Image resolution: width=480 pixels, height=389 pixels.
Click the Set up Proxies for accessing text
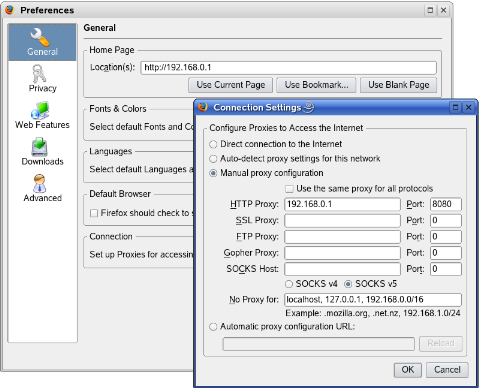141,255
